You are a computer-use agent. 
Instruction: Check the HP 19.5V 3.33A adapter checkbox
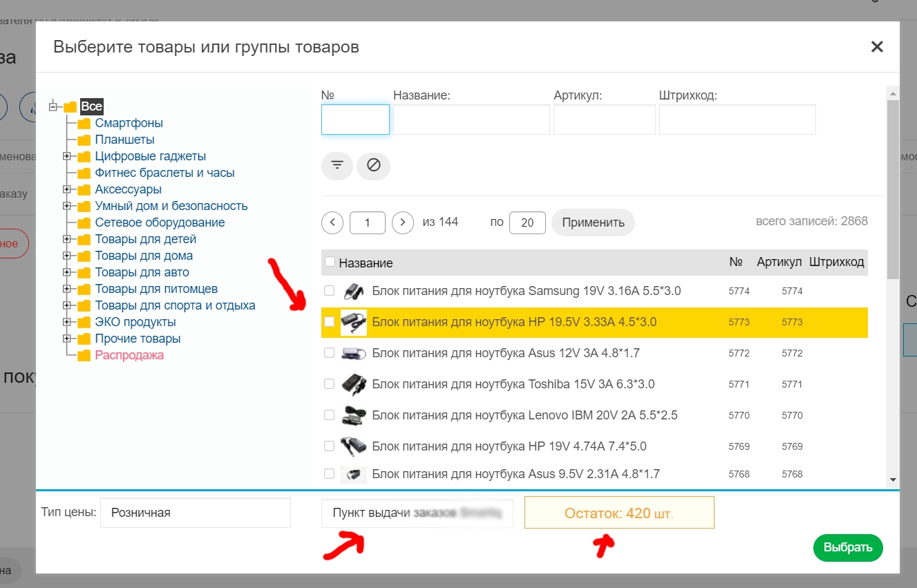330,322
